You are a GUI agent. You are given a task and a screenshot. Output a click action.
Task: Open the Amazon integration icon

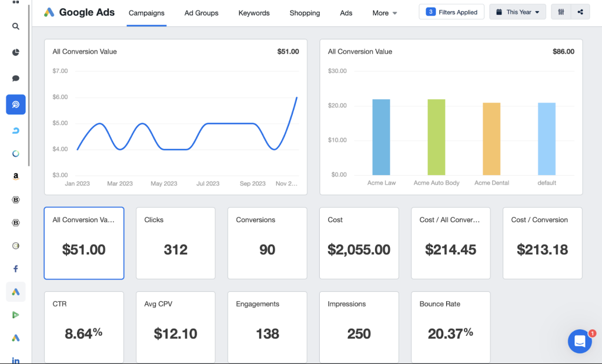[x=16, y=177]
